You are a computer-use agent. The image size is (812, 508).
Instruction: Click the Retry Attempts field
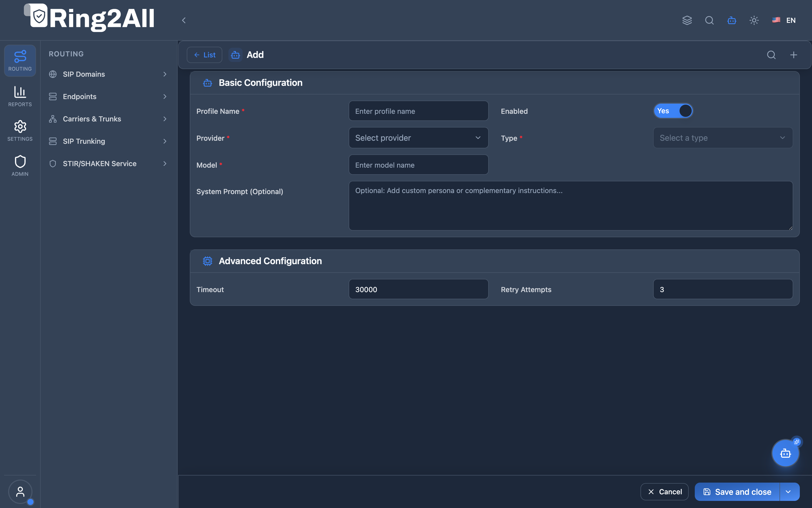(x=723, y=289)
